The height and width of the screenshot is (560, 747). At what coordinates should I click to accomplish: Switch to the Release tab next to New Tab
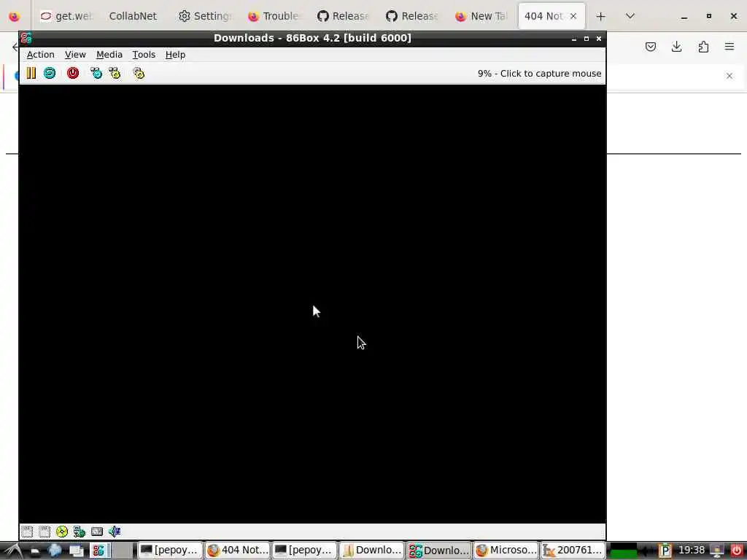point(411,16)
